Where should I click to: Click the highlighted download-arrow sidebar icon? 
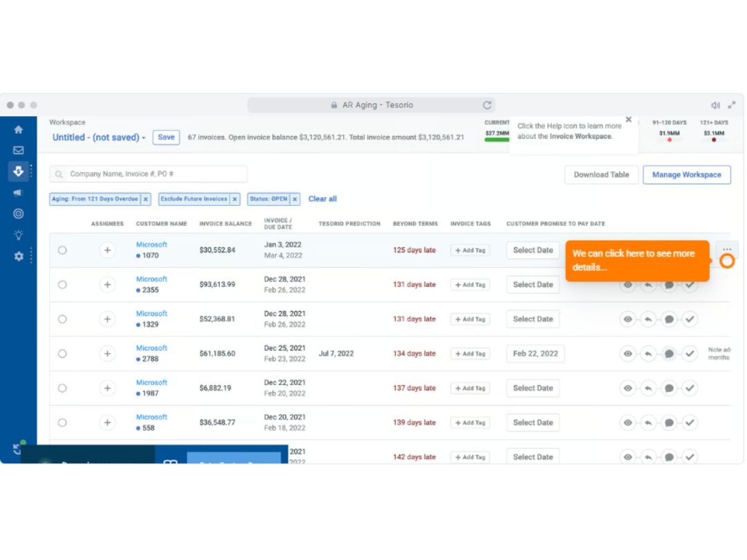coord(18,171)
